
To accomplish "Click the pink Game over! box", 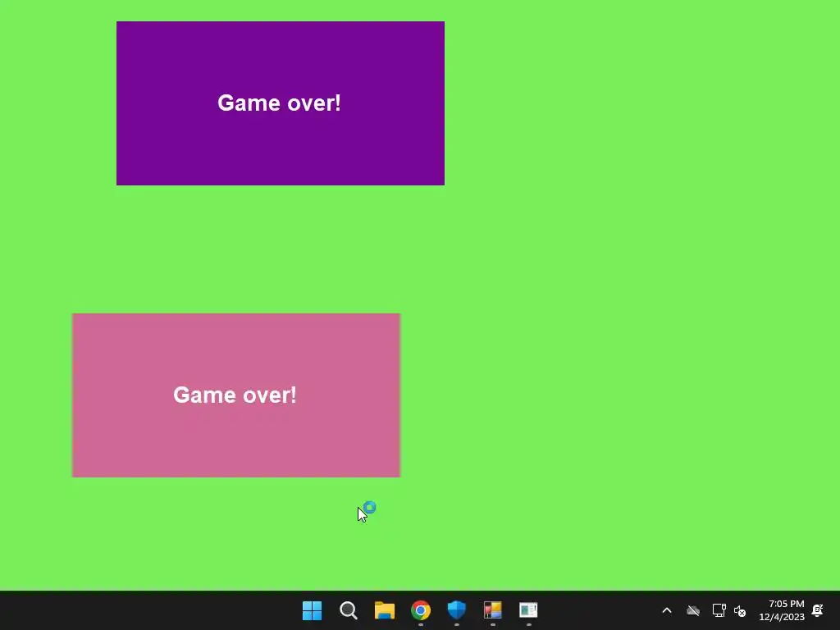I will point(236,395).
